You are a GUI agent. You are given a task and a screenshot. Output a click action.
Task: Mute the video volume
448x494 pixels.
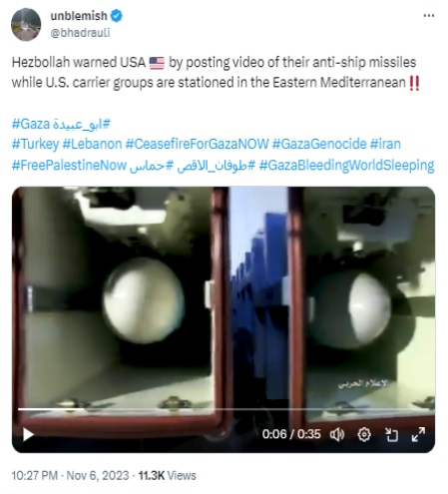337,434
